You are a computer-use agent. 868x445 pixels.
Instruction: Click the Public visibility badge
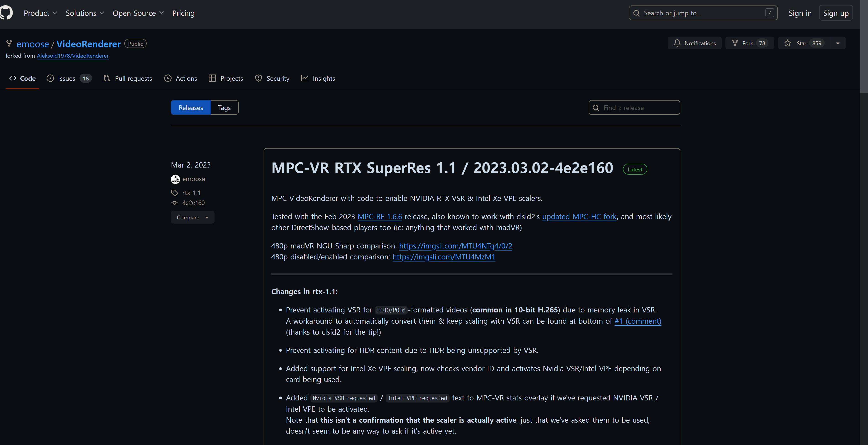point(135,44)
